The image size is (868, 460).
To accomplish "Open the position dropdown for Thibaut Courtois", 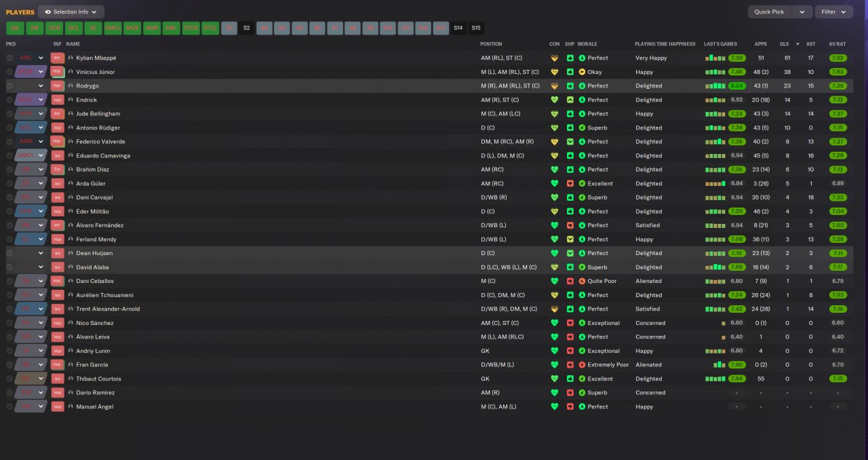I will 31,379.
